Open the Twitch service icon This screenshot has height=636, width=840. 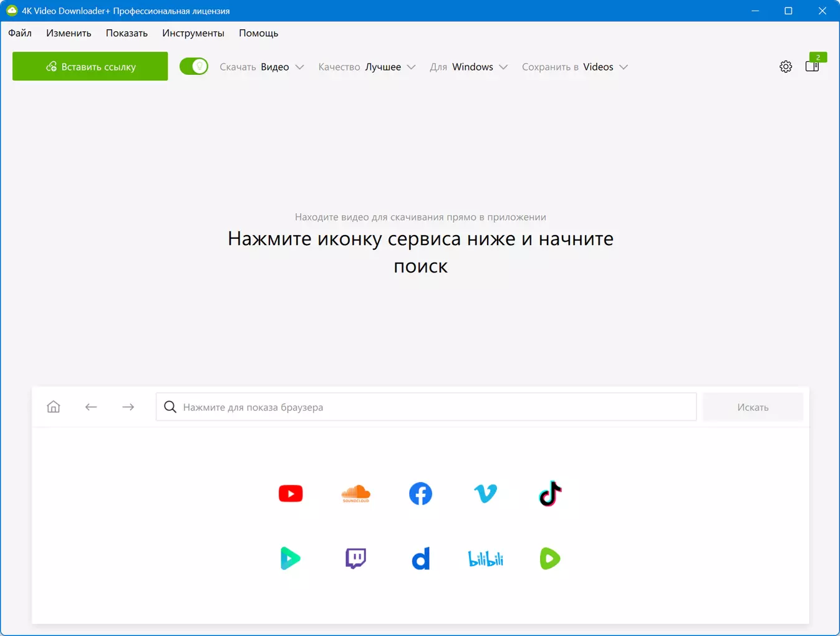(x=356, y=559)
